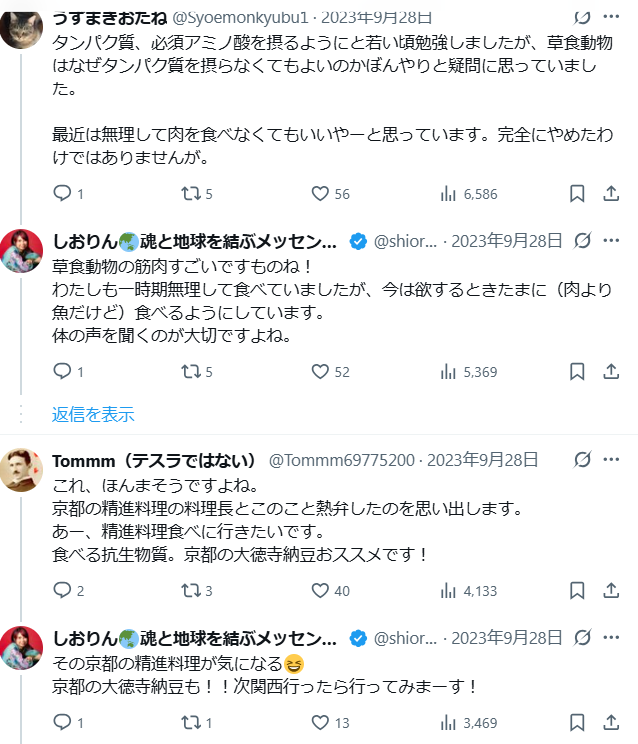Reply to うずまきおたね's tweet
638x744 pixels.
(62, 193)
